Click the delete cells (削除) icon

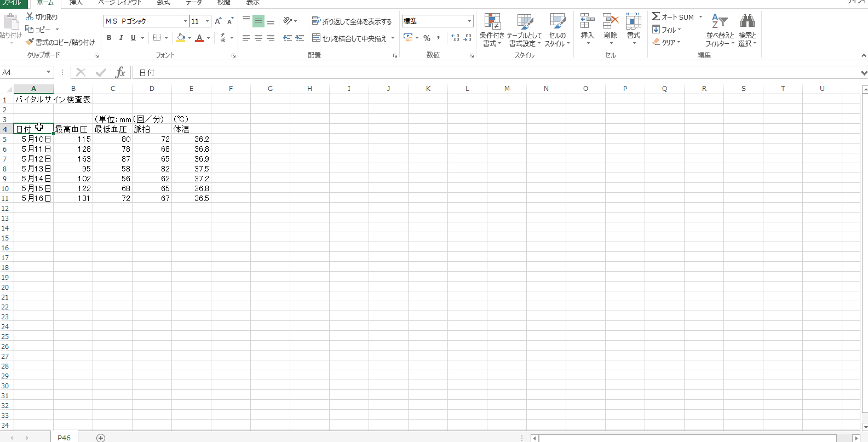[x=610, y=22]
